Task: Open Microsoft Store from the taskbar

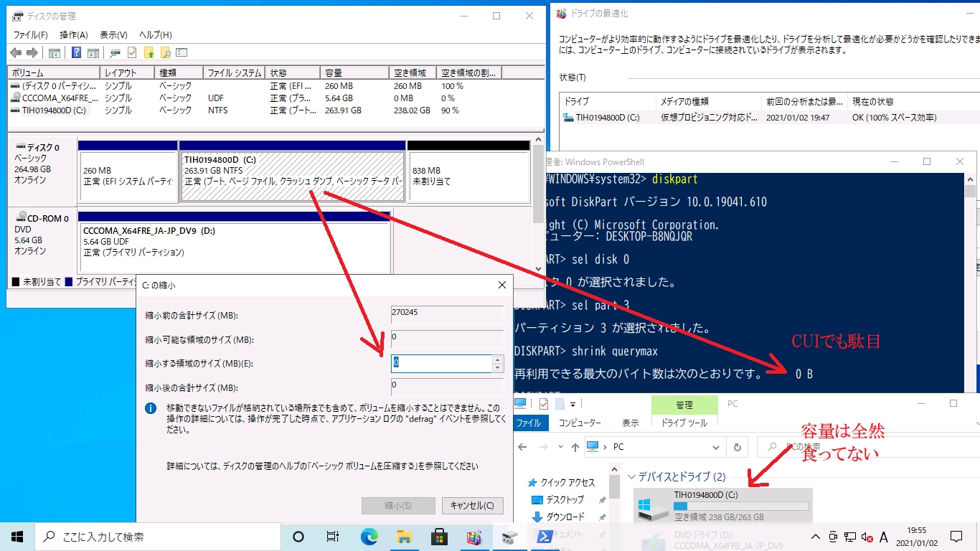Action: pyautogui.click(x=439, y=536)
